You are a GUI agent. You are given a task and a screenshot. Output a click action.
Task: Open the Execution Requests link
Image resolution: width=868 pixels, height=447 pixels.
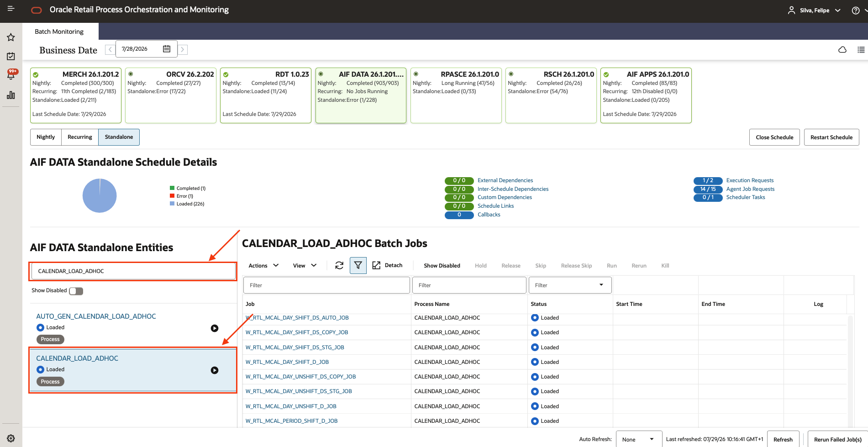click(x=750, y=180)
